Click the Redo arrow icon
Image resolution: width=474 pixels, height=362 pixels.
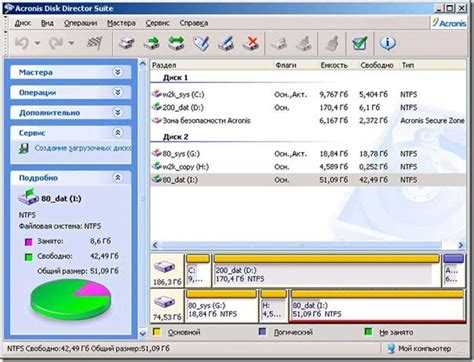56,43
